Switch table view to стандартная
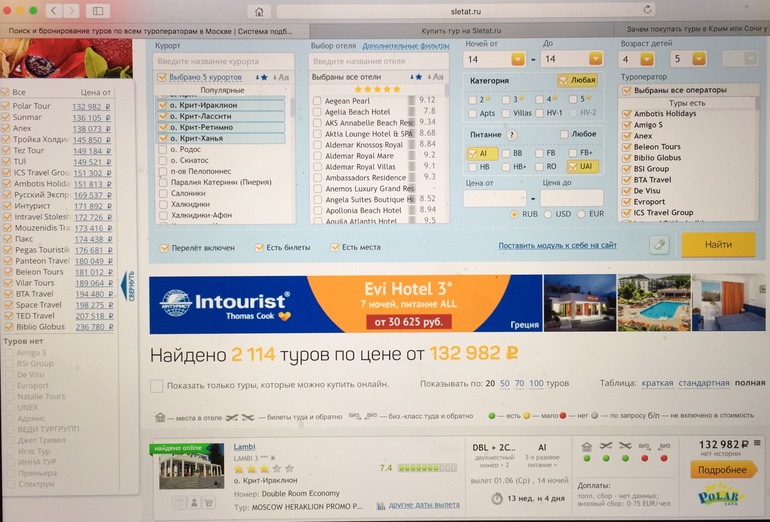This screenshot has height=522, width=770. coord(704,383)
